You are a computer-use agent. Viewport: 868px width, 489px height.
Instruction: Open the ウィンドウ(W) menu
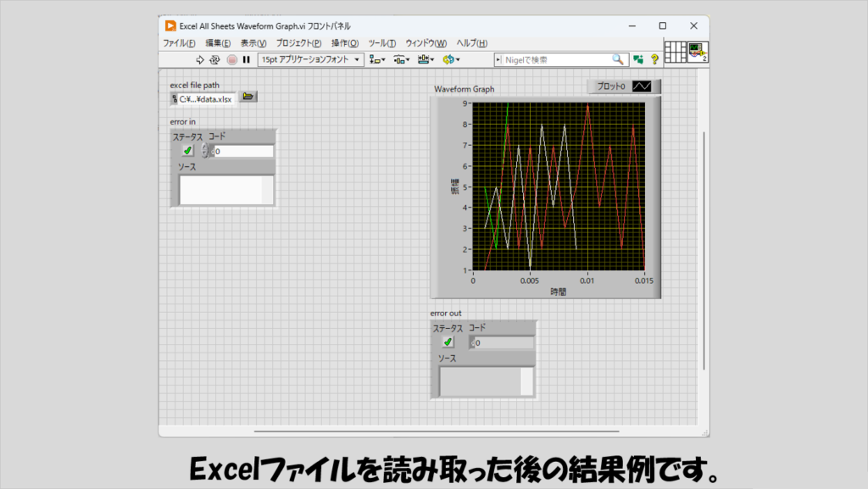pyautogui.click(x=426, y=43)
